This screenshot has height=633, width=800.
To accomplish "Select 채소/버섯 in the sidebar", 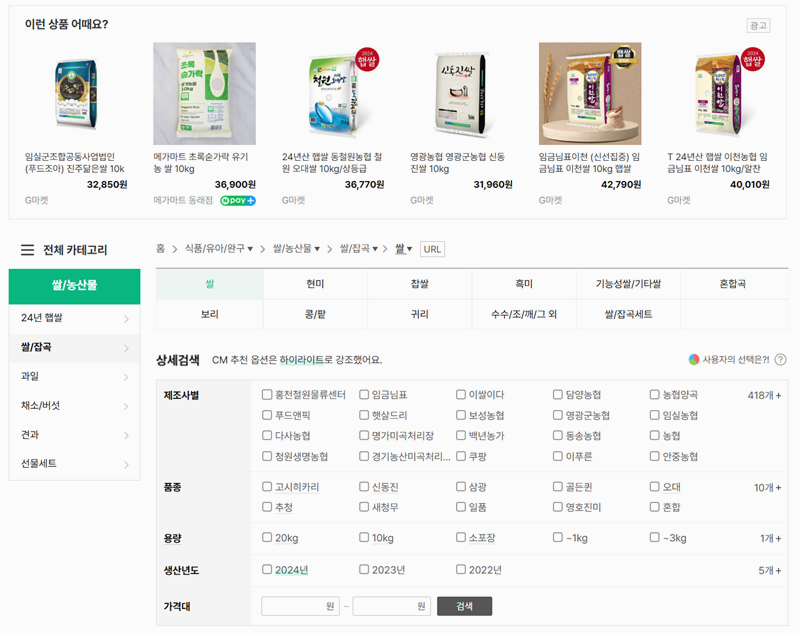I will tap(74, 406).
